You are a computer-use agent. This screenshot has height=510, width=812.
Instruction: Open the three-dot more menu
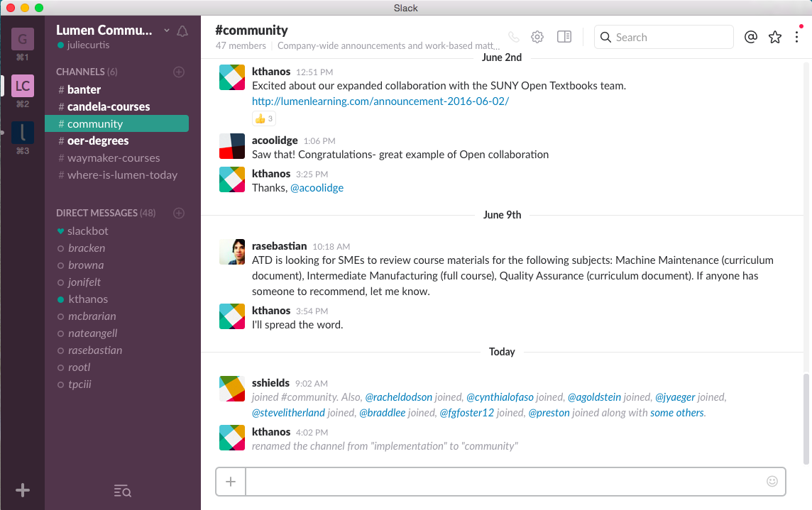[x=797, y=37]
